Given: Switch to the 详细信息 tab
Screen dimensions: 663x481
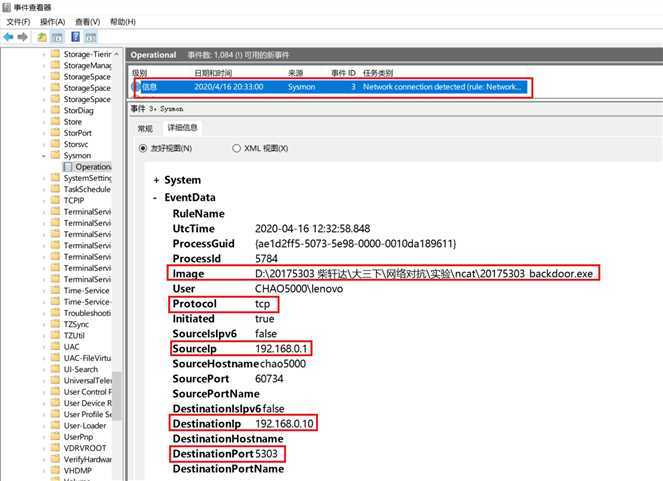Looking at the screenshot, I should pos(182,128).
